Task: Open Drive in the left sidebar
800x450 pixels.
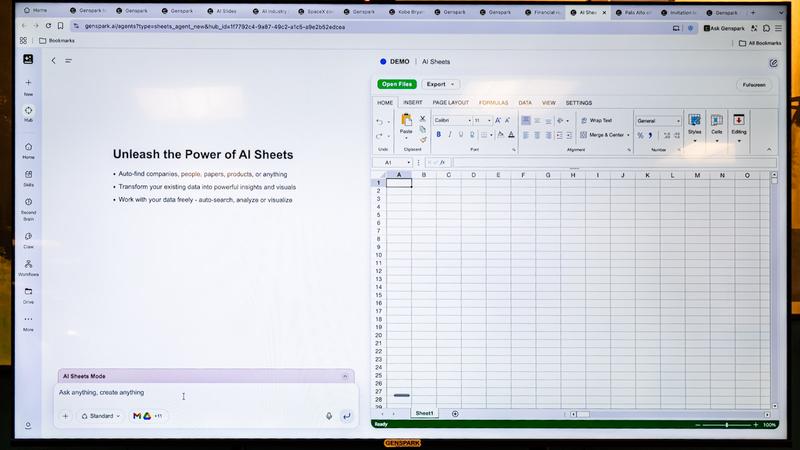Action: [x=28, y=295]
